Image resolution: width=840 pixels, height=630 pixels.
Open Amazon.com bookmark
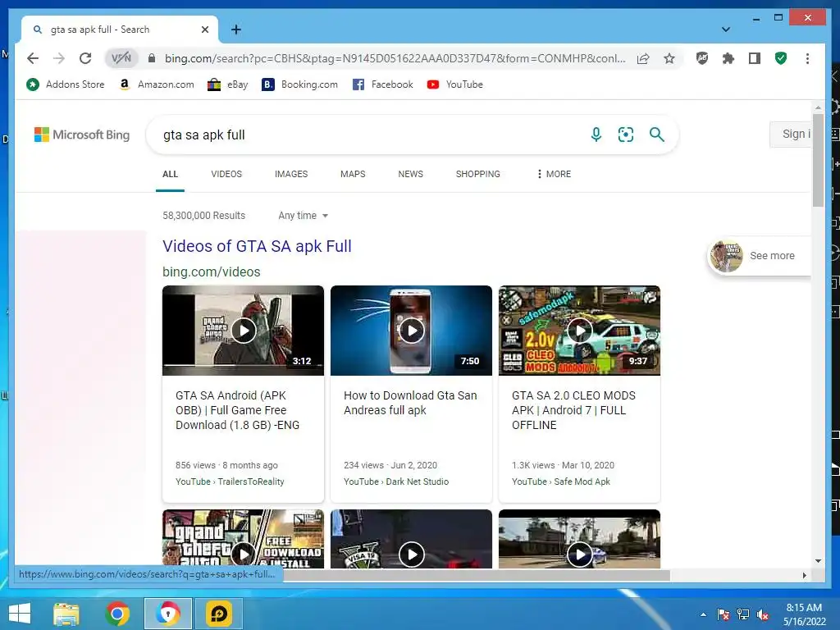[156, 84]
